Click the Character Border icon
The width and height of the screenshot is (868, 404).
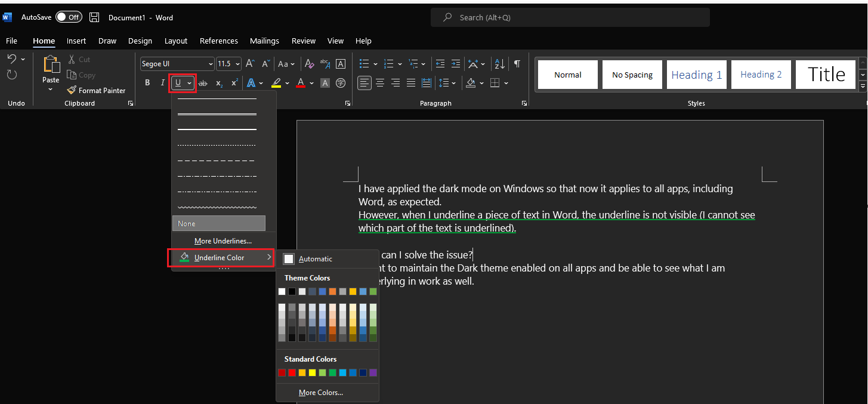341,64
